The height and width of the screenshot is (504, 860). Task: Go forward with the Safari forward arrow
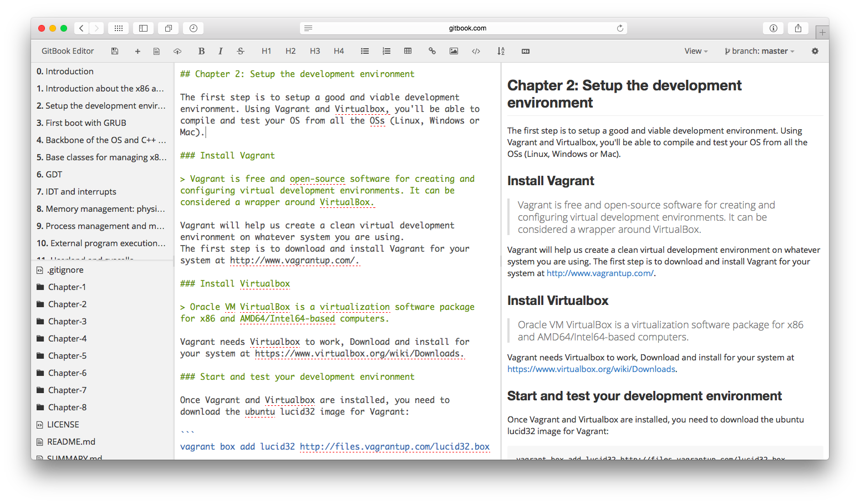click(96, 28)
